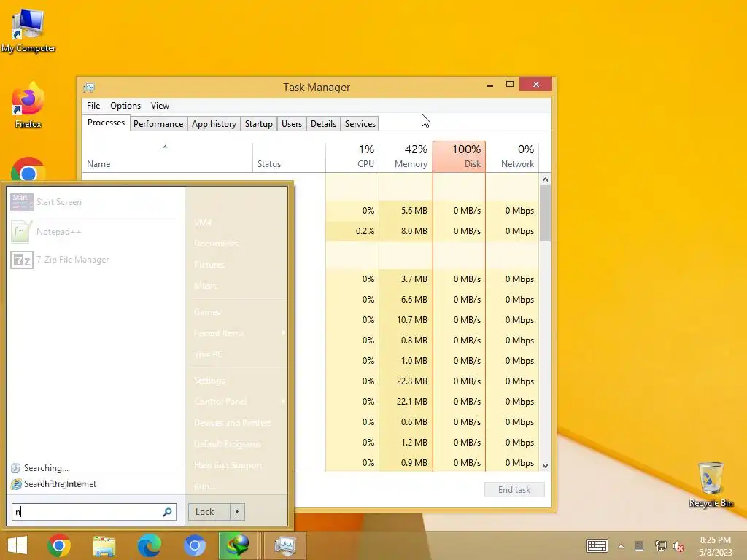
Task: Switch to the Services tab
Action: pos(360,124)
